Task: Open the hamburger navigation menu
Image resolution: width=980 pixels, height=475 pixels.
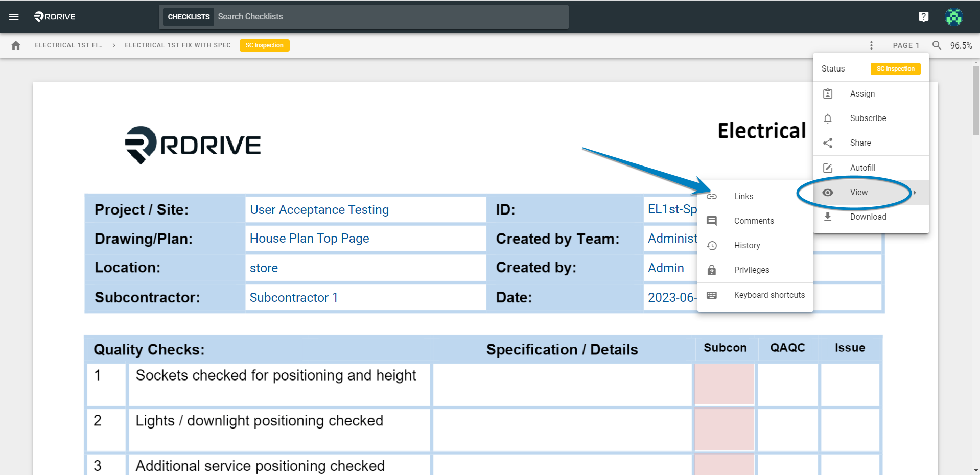Action: 14,17
